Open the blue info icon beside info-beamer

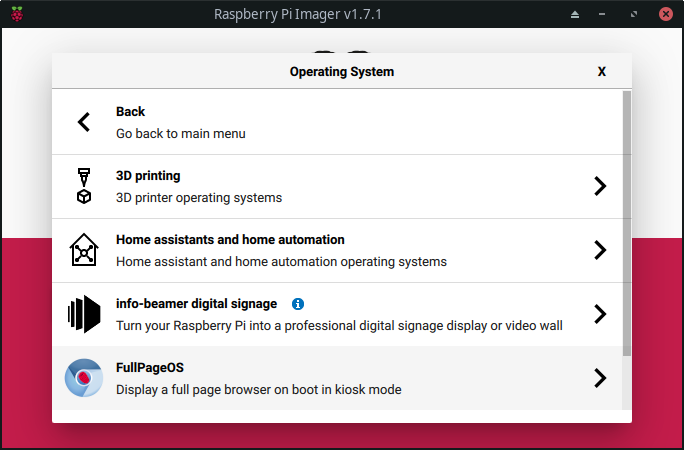298,304
